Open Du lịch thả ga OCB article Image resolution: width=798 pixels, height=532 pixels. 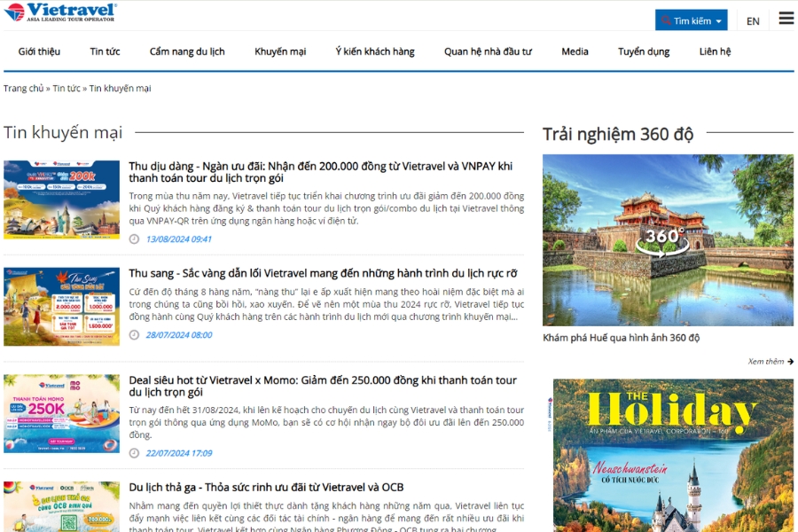coord(266,487)
